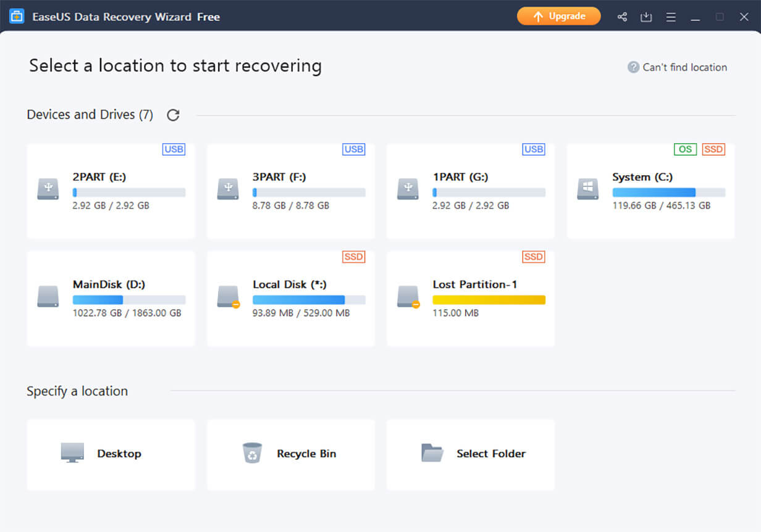Click the Windows drive icon for System (C:)
The width and height of the screenshot is (761, 532).
tap(588, 189)
